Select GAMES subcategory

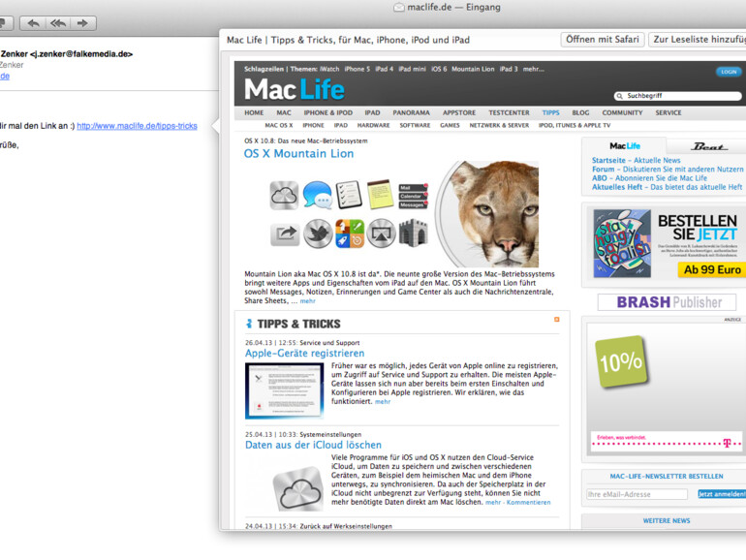pyautogui.click(x=450, y=125)
